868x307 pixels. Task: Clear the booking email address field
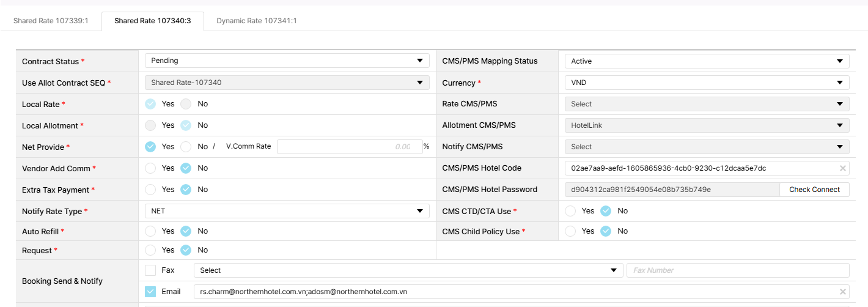[x=842, y=292]
